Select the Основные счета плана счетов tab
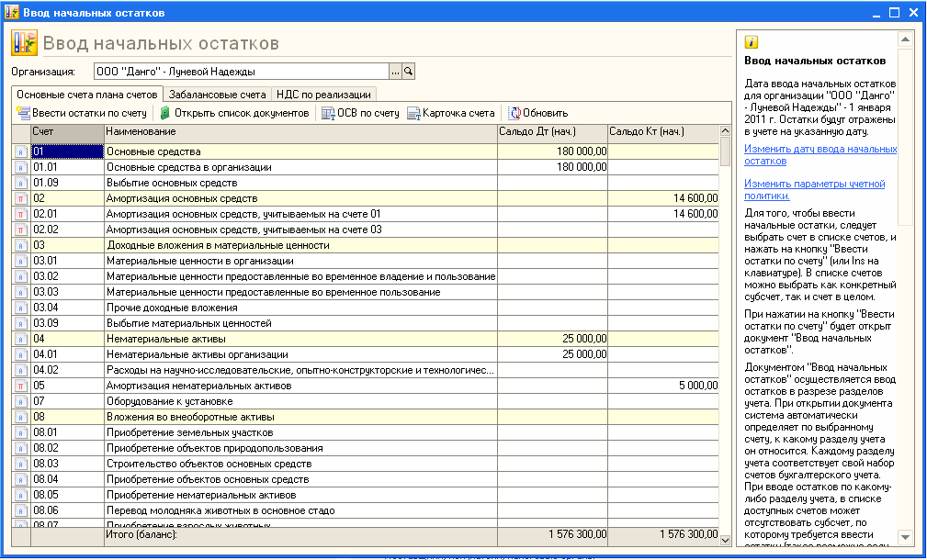927x560 pixels. [87, 94]
